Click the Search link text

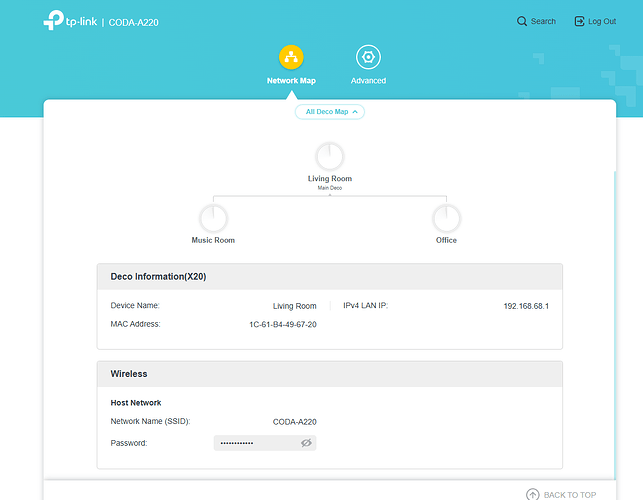(543, 21)
